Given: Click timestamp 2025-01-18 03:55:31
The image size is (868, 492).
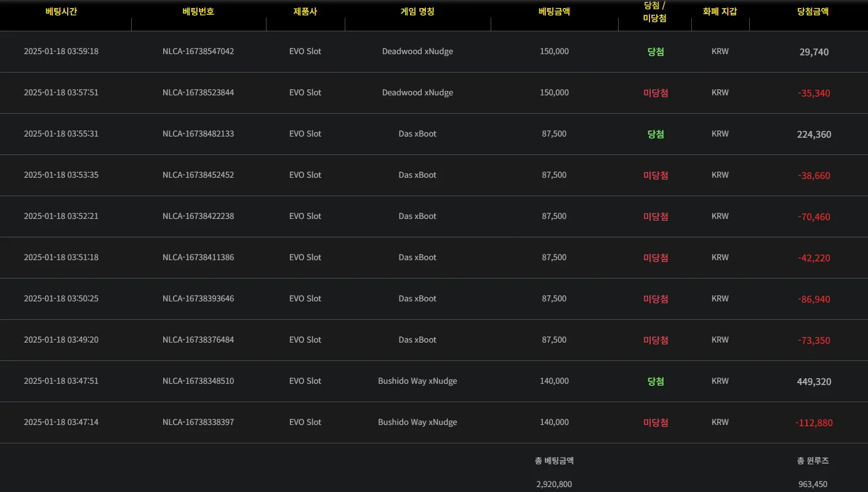Looking at the screenshot, I should [61, 134].
